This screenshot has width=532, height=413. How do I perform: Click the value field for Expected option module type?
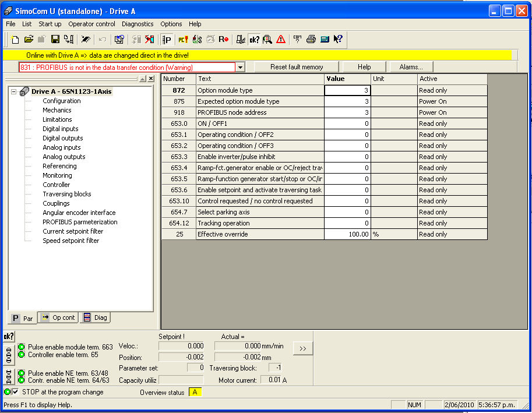point(347,101)
